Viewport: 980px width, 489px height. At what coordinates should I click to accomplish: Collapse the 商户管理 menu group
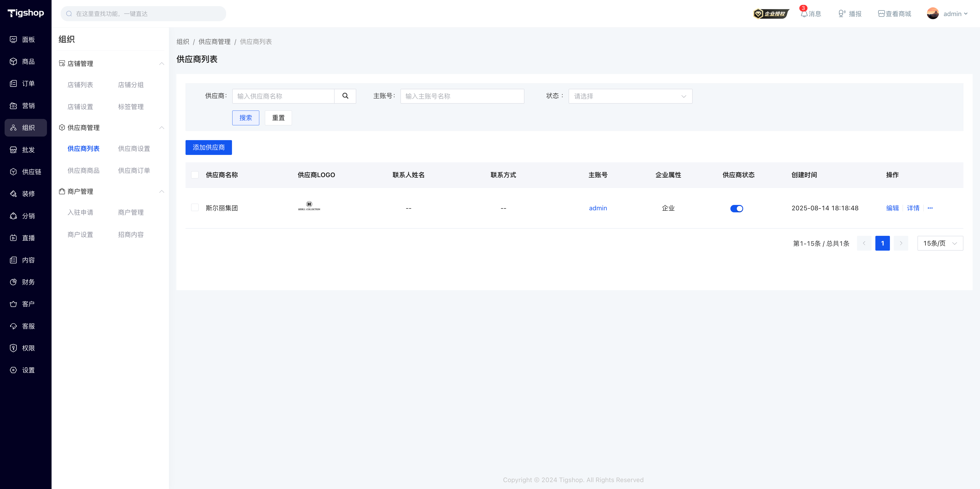coord(162,191)
